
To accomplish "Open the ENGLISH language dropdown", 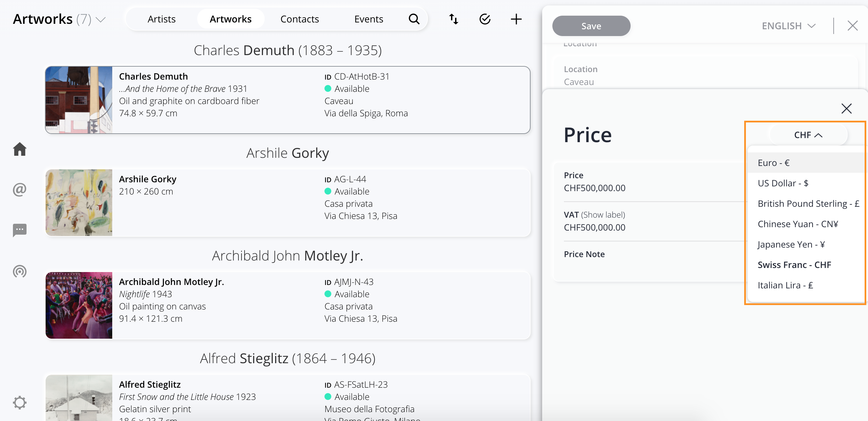I will tap(788, 26).
